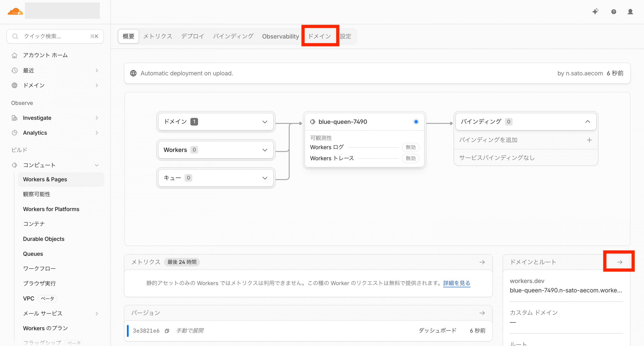Click the 詳細を見る link
This screenshot has height=346, width=644.
[x=457, y=283]
